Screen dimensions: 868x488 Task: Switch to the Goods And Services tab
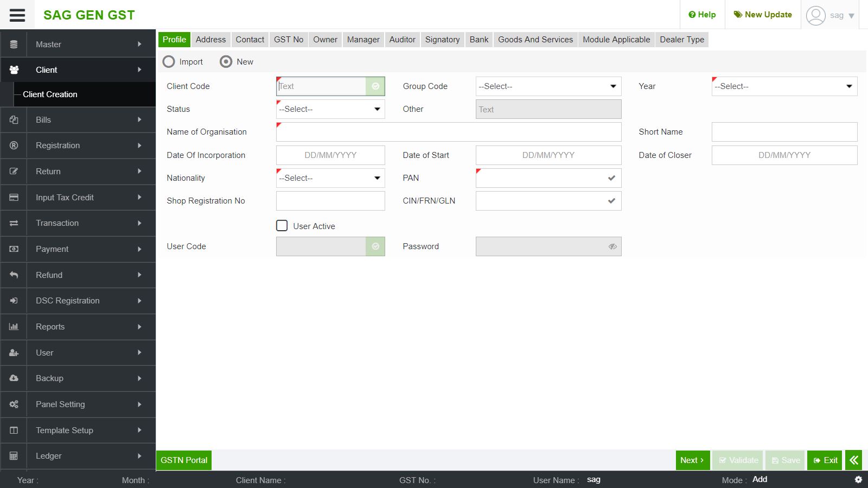(x=535, y=40)
